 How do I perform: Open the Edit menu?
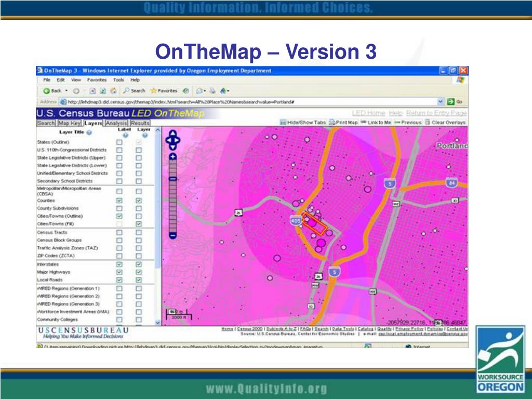pyautogui.click(x=61, y=80)
